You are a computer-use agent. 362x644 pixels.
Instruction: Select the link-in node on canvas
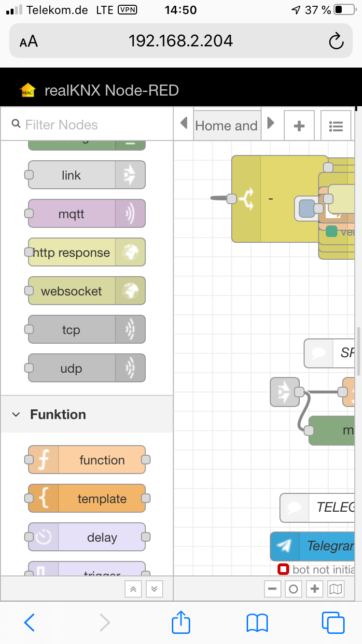point(285,392)
